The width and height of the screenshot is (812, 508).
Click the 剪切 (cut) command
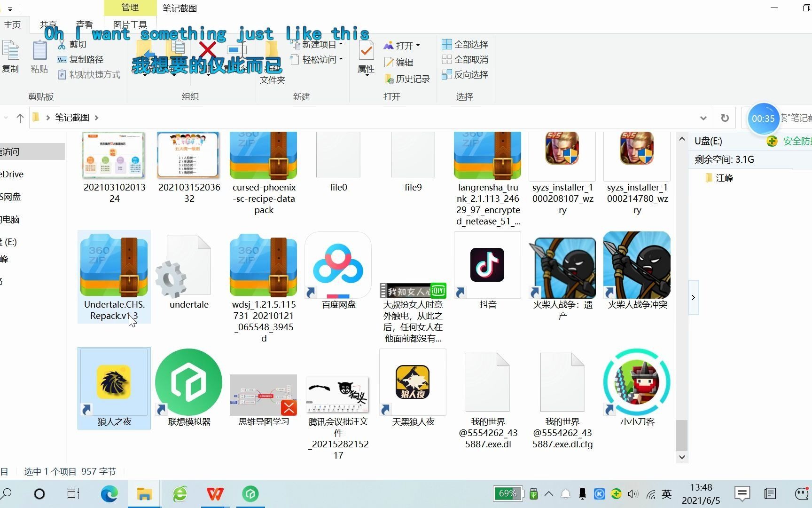coord(72,44)
